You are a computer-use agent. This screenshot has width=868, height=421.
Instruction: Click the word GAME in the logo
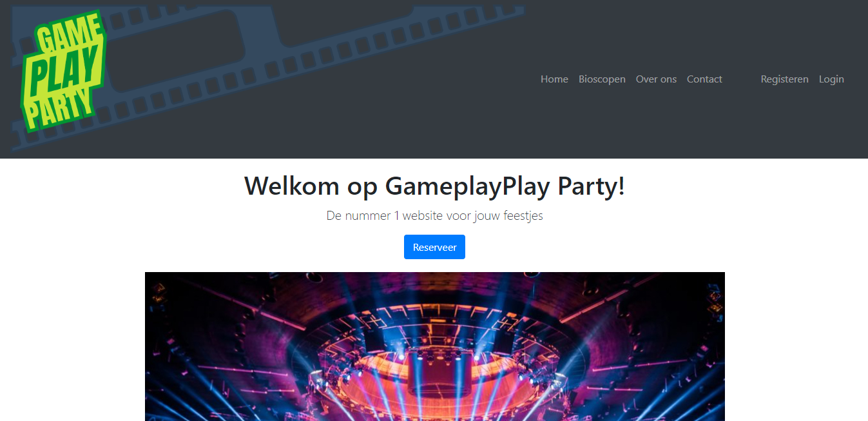[x=70, y=36]
